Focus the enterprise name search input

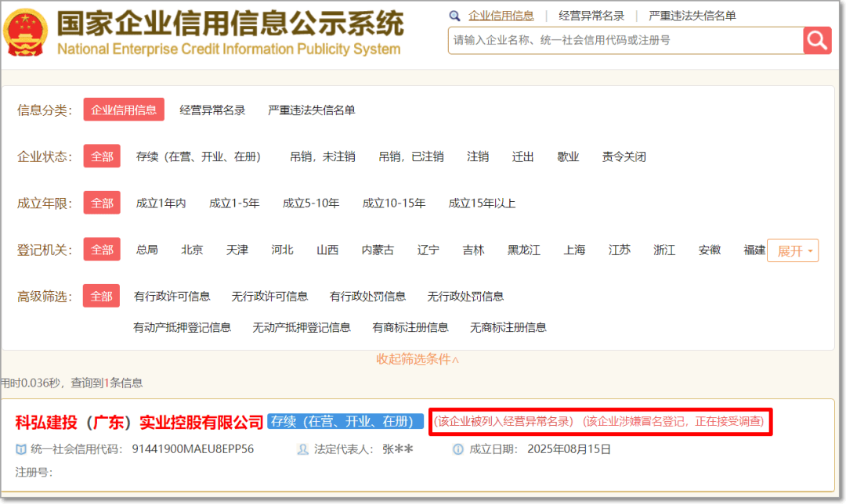[x=625, y=41]
